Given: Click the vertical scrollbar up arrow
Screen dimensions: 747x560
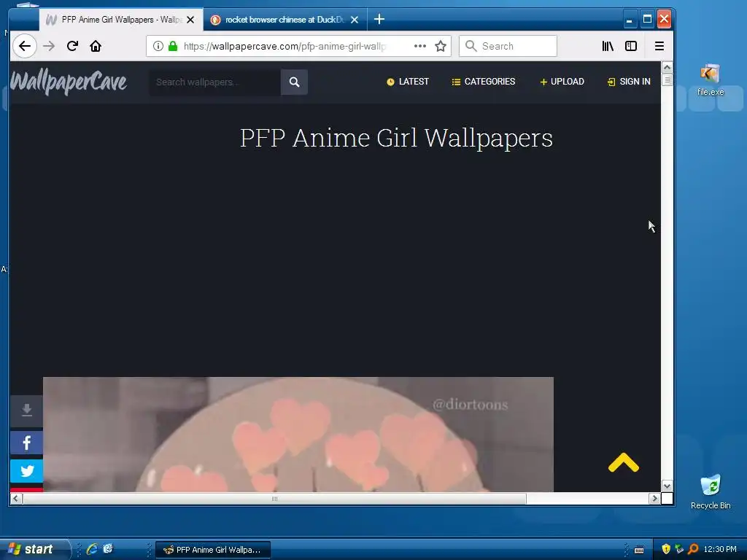Looking at the screenshot, I should point(667,67).
